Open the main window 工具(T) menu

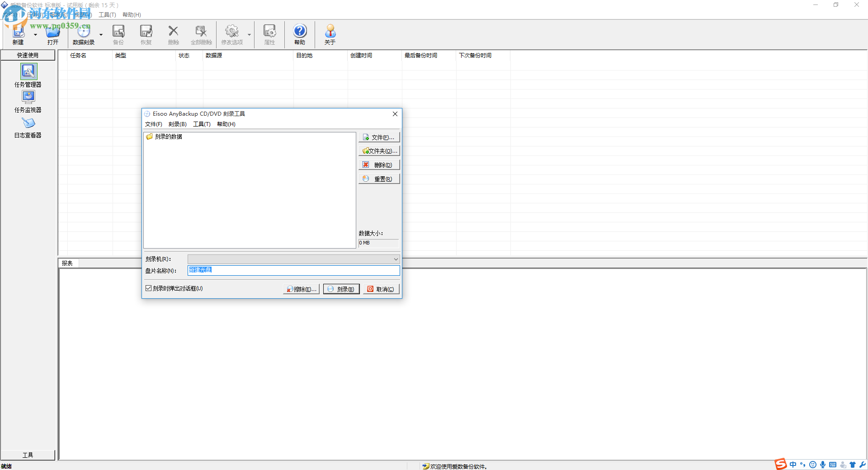coord(107,15)
